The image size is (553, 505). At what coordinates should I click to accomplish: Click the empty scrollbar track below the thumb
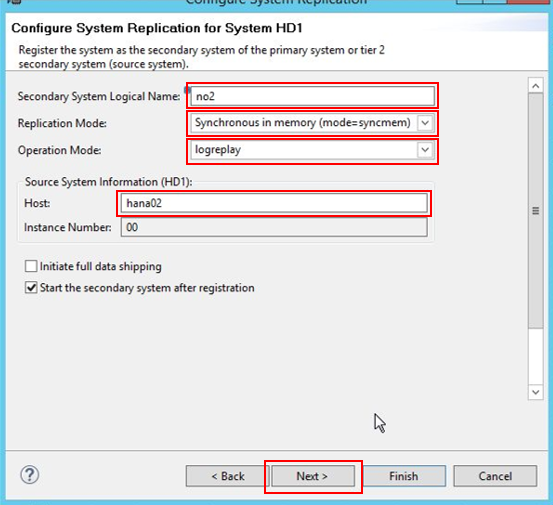click(535, 356)
